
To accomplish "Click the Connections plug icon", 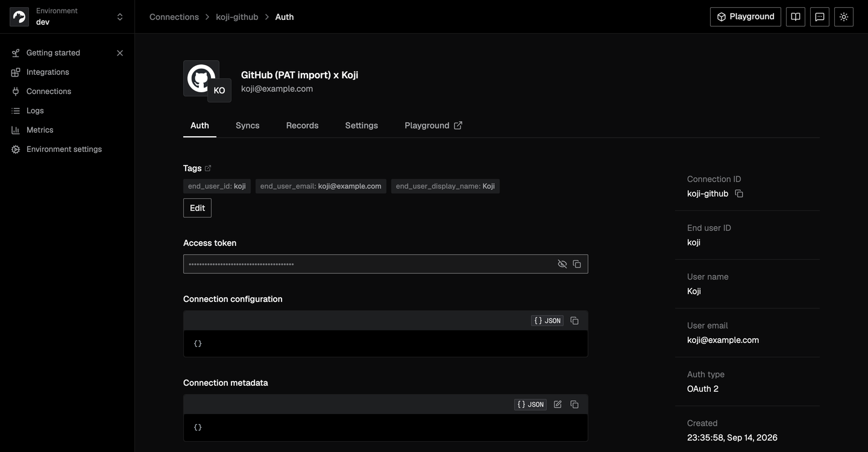I will (x=16, y=92).
